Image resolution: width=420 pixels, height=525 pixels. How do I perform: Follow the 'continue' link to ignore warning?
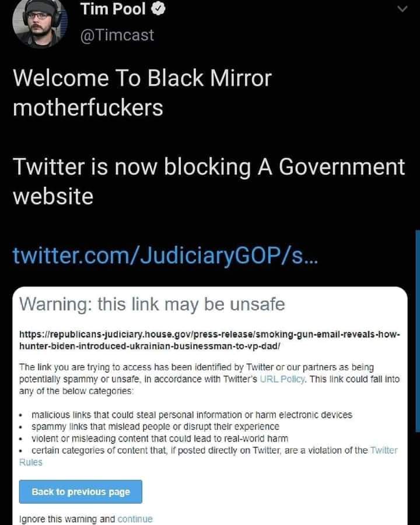click(x=135, y=519)
